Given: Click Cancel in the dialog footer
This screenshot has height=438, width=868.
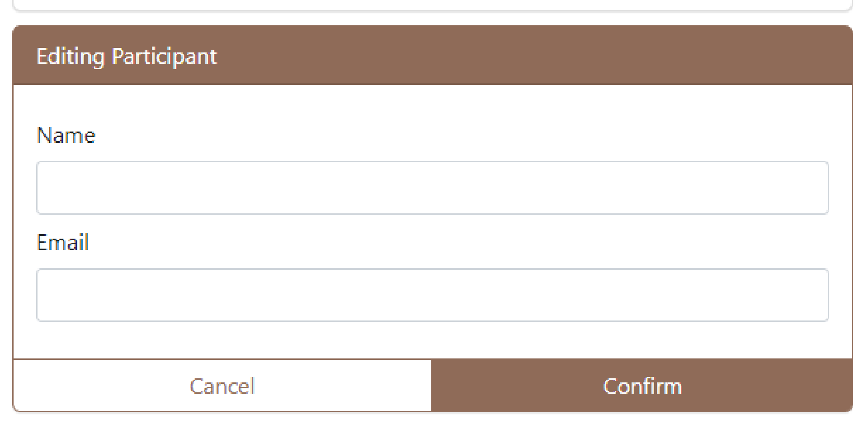Looking at the screenshot, I should pyautogui.click(x=222, y=386).
